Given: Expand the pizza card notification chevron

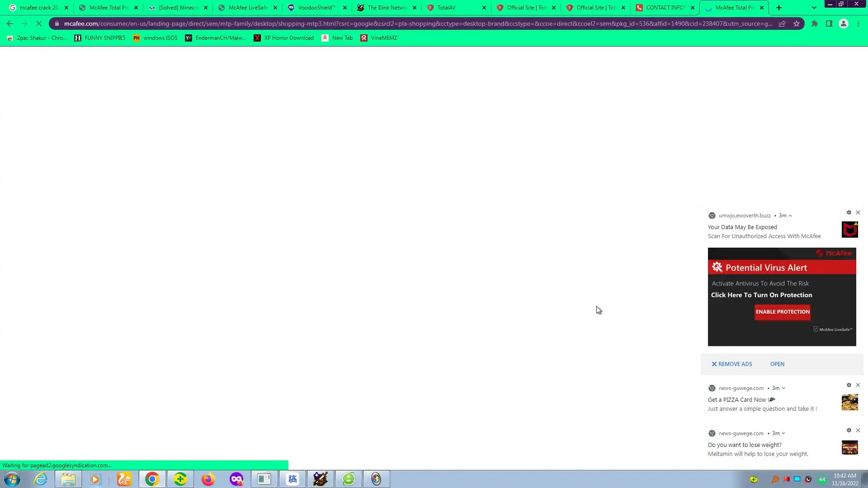Looking at the screenshot, I should click(x=783, y=388).
